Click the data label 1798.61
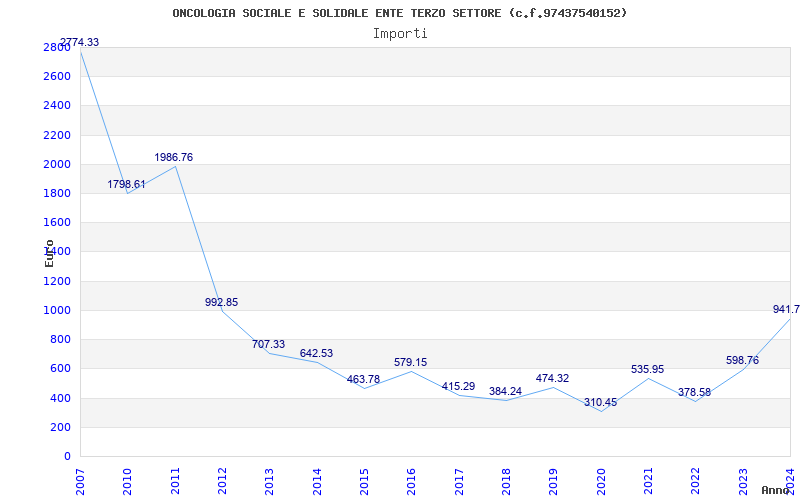 [126, 184]
